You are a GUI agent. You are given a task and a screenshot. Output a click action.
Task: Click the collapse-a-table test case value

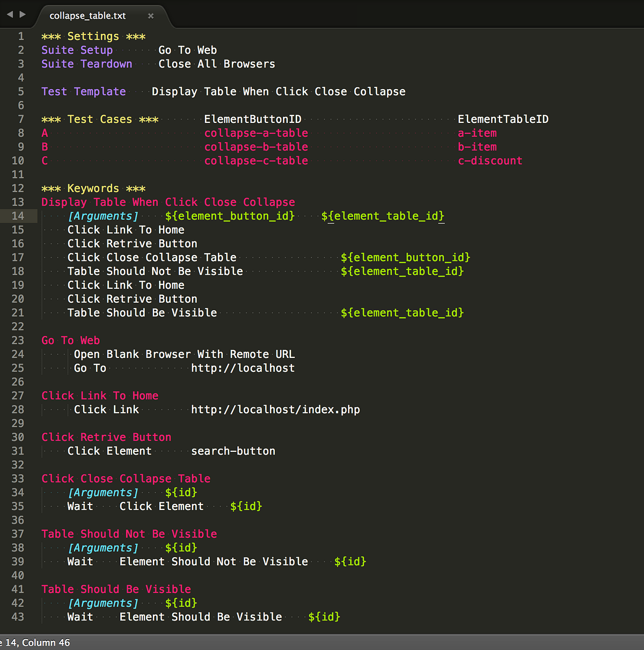[256, 133]
